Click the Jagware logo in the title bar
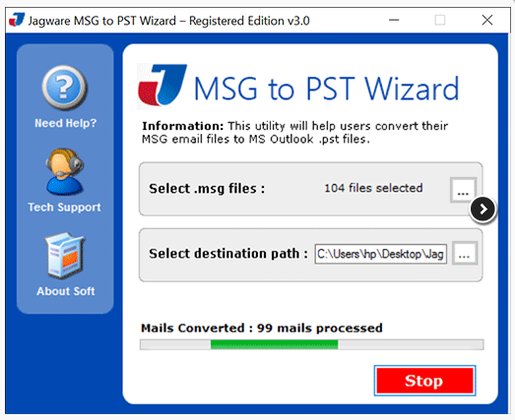515x420 pixels. click(x=17, y=20)
